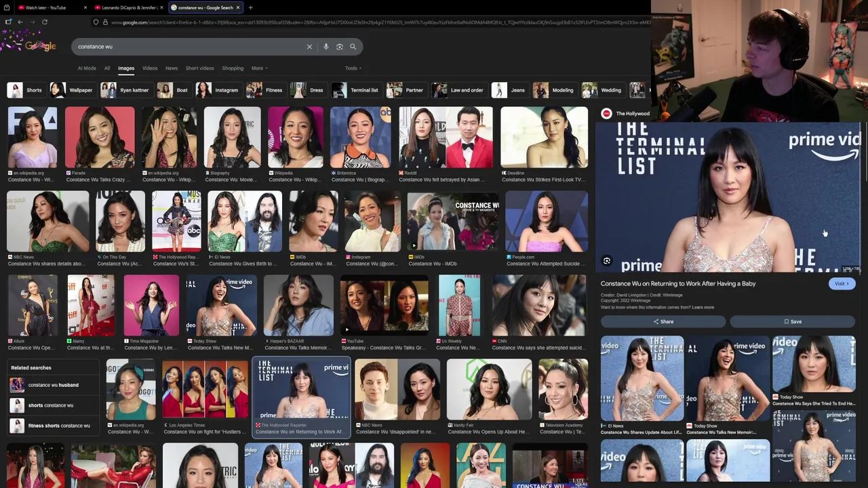Filter images by Dress chip
The image size is (868, 488).
[x=309, y=90]
